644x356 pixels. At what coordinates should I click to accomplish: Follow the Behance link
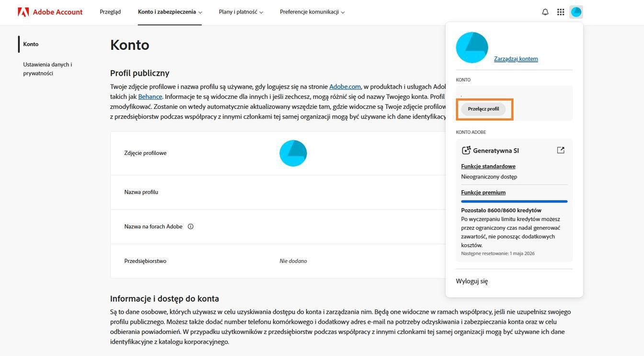point(150,96)
